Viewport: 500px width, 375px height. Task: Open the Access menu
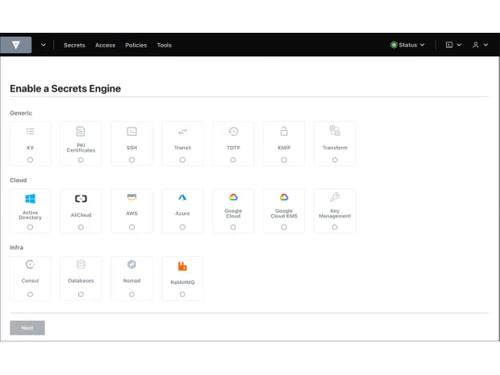[x=105, y=45]
